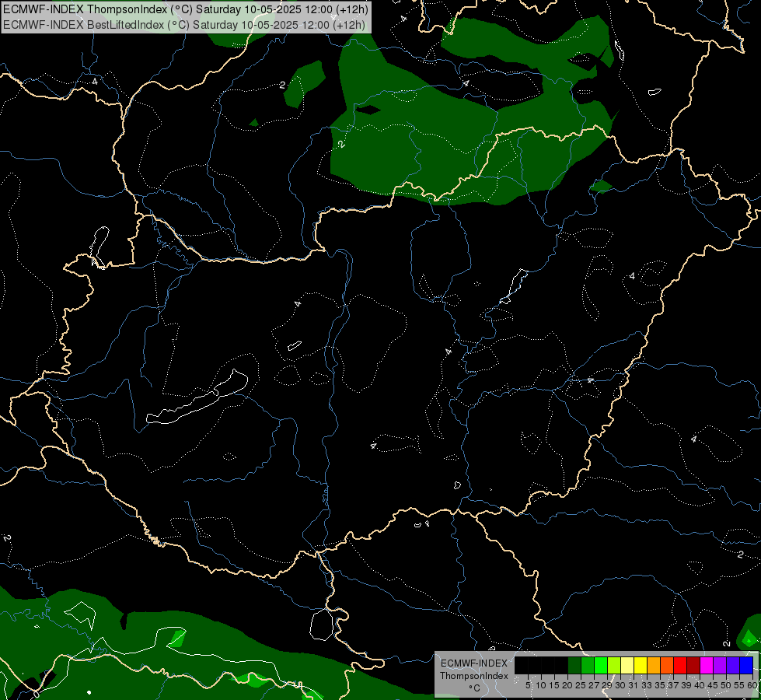Click the legend scale value '30'
Screen dimensions: 761x700
pos(620,685)
